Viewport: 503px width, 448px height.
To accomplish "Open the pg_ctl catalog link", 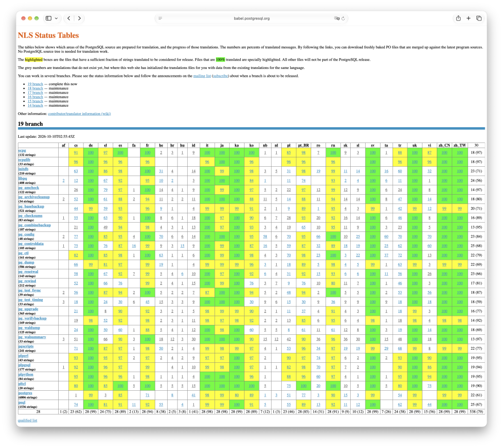I will click(23, 253).
